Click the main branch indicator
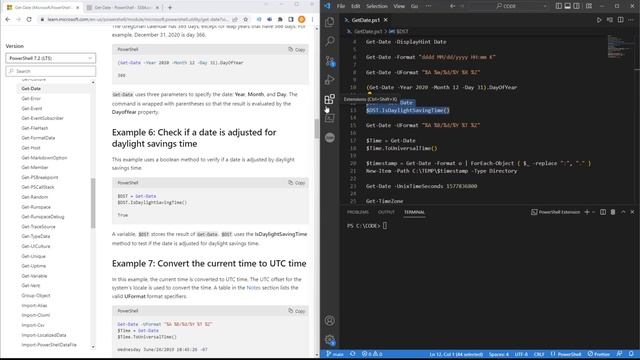This screenshot has height=360, width=640. point(335,354)
